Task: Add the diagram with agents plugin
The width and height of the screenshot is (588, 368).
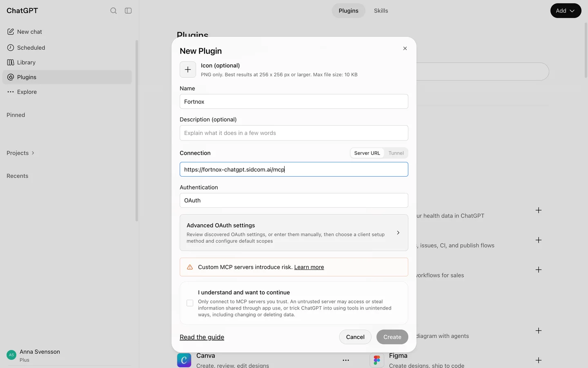Action: pos(539,330)
